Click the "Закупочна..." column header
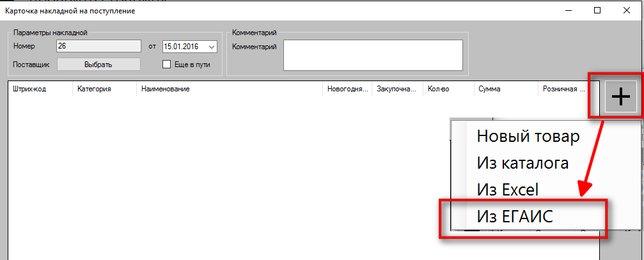This screenshot has width=644, height=260. 397,89
